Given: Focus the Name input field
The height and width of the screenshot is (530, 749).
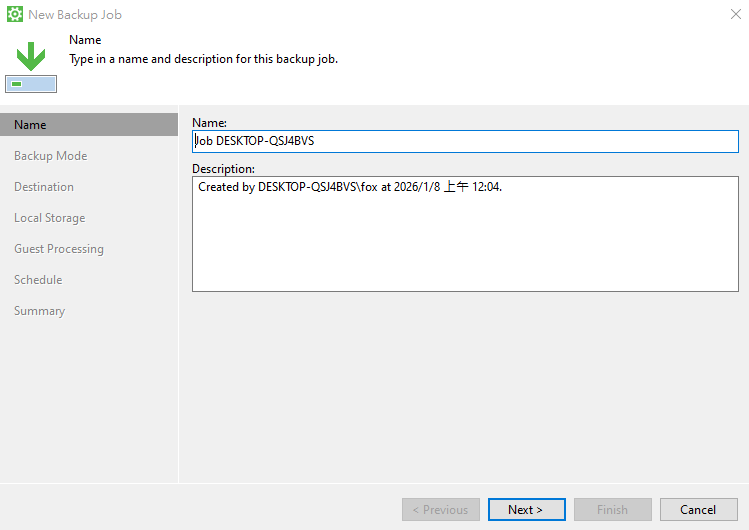Looking at the screenshot, I should pos(465,141).
